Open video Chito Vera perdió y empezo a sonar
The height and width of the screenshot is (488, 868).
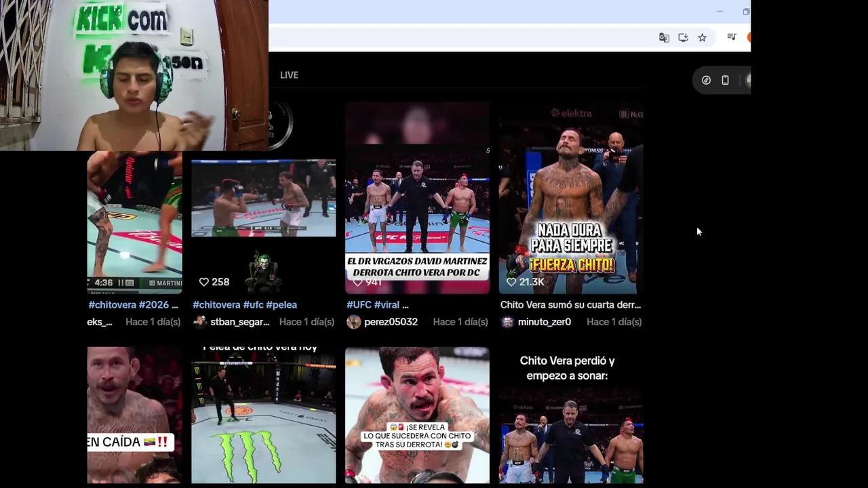click(571, 415)
